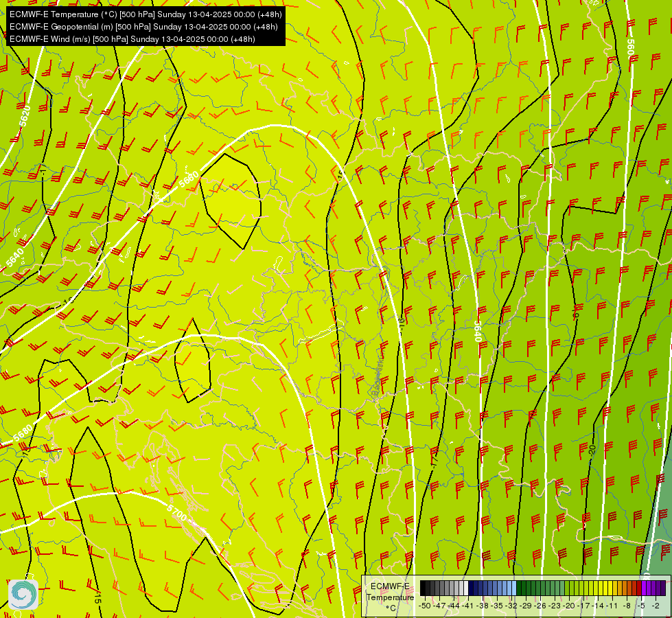Pick the black swatch at legend's cold end
Screen dimensions: 672x618
pos(423,588)
